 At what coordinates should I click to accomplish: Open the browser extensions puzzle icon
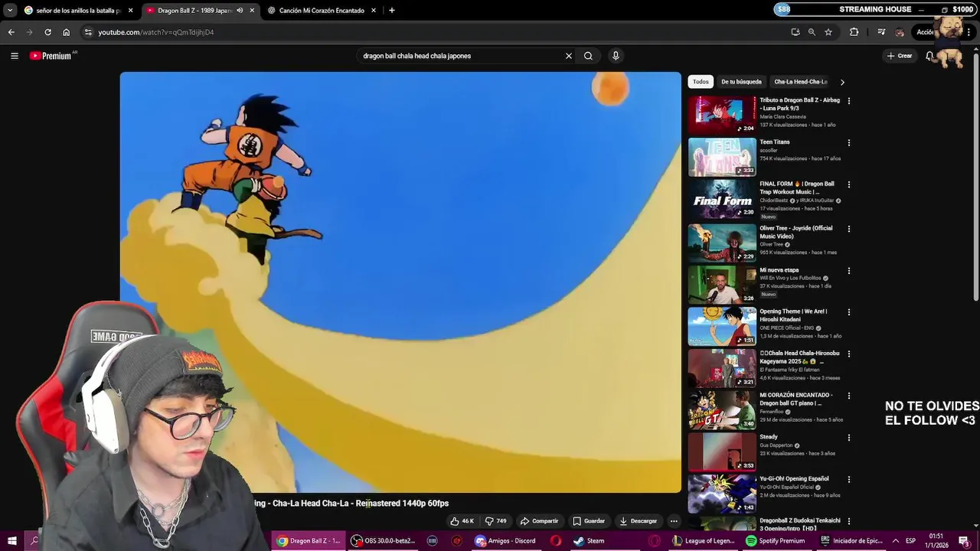point(854,32)
